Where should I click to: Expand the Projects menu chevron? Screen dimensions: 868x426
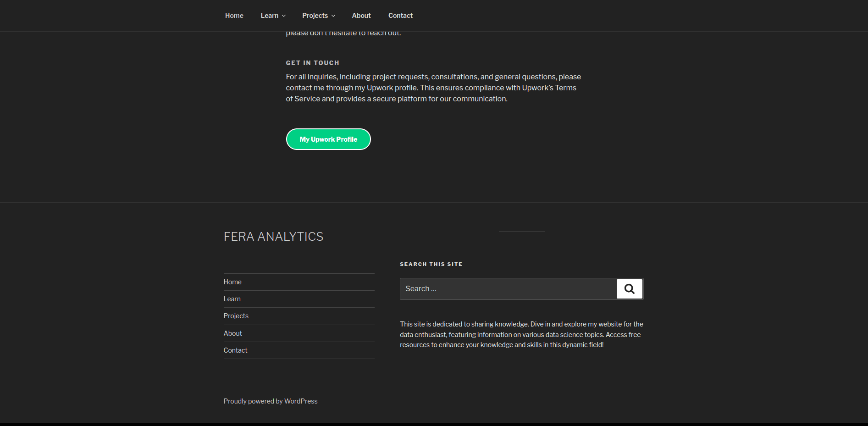(x=333, y=16)
